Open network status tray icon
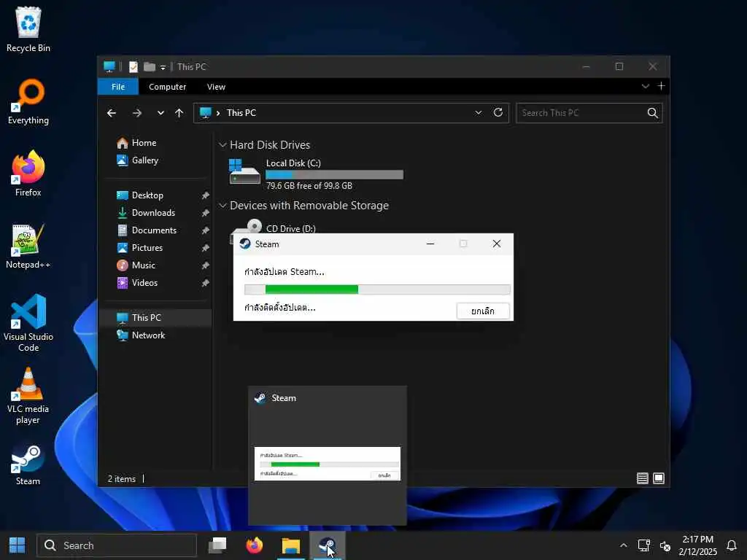The width and height of the screenshot is (747, 560). tap(643, 545)
